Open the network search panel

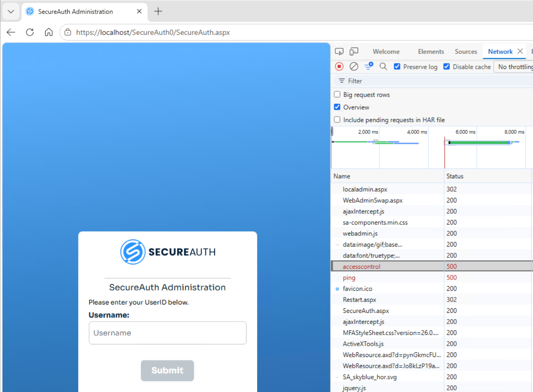click(x=383, y=67)
